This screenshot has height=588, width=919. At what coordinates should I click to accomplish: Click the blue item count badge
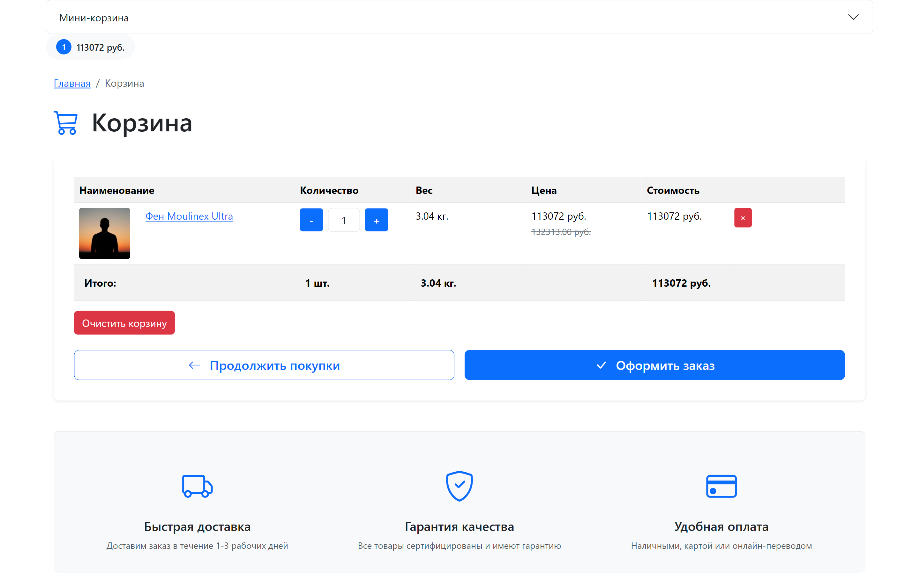tap(64, 47)
